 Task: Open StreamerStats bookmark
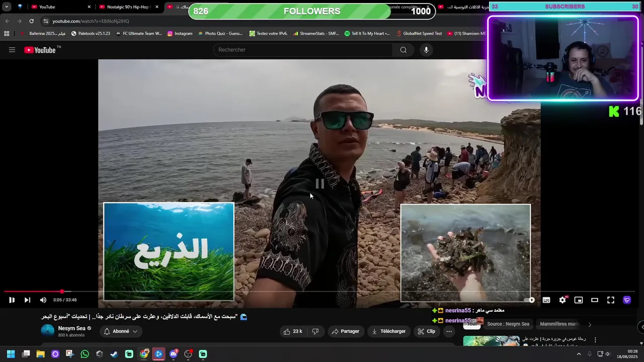[x=316, y=34]
